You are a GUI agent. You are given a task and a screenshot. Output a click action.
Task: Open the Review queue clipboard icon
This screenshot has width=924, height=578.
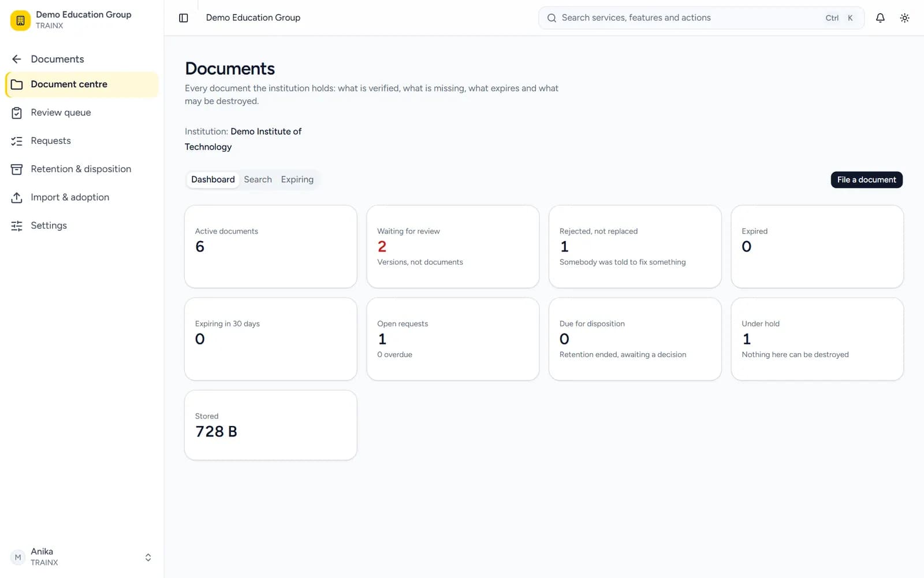point(17,113)
